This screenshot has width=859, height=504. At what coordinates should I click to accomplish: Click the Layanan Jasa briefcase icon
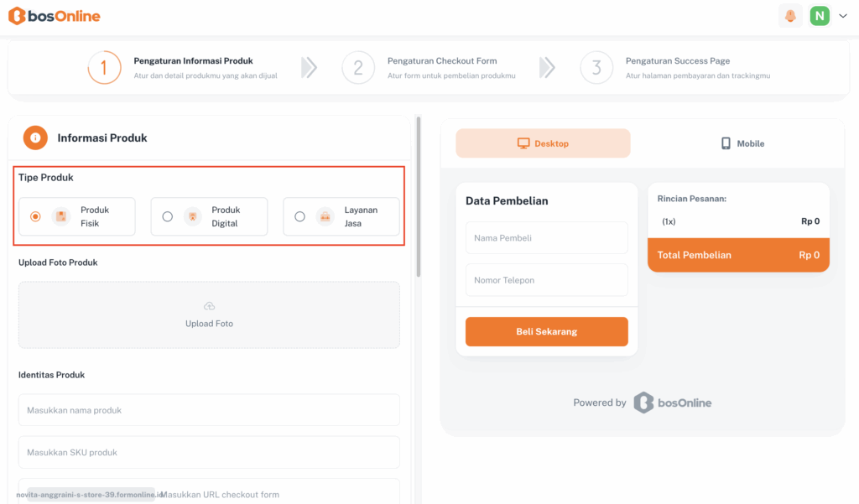325,216
